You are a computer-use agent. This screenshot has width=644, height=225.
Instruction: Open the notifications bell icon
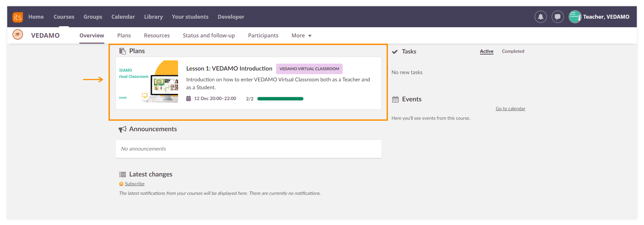[541, 17]
